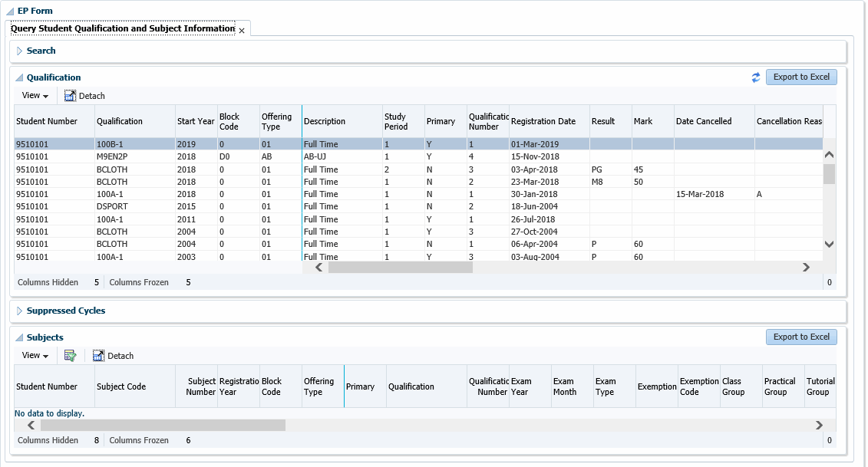The width and height of the screenshot is (868, 467).
Task: Open View menu in Qualification toolbar
Action: click(x=35, y=96)
